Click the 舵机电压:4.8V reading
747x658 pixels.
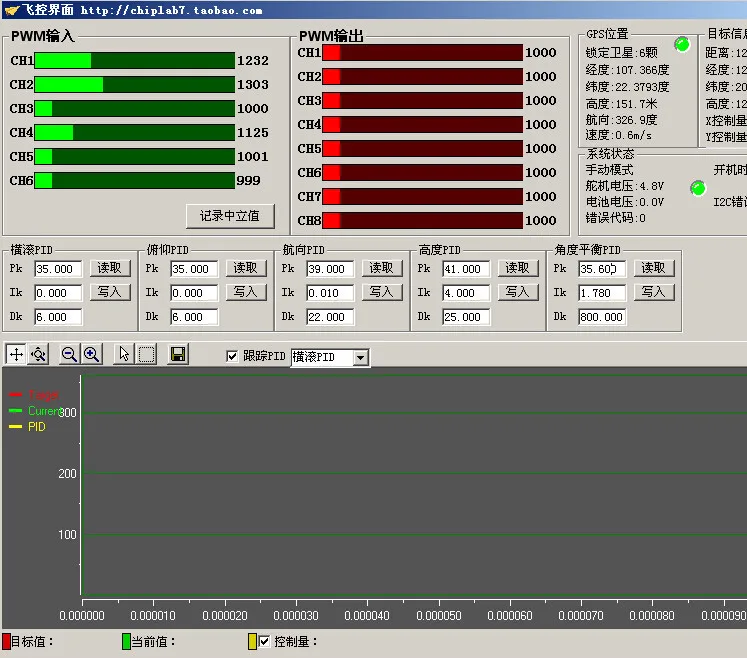point(625,186)
